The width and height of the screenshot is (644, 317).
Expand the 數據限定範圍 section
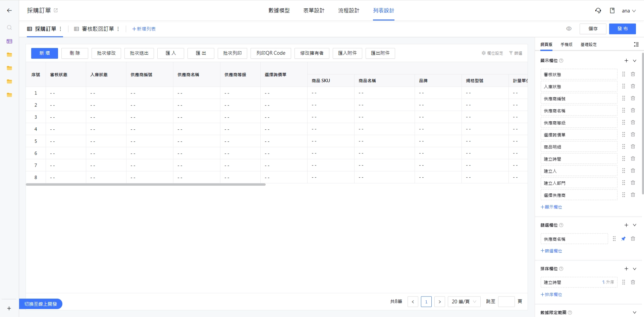(635, 312)
